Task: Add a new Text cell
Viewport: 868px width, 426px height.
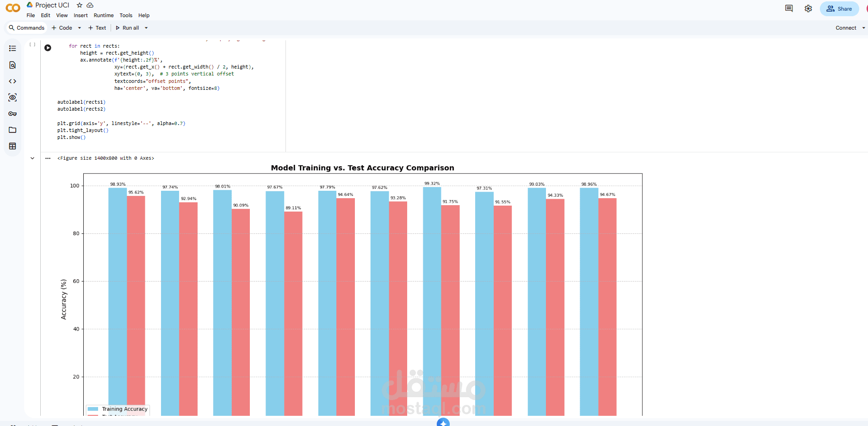Action: tap(97, 28)
